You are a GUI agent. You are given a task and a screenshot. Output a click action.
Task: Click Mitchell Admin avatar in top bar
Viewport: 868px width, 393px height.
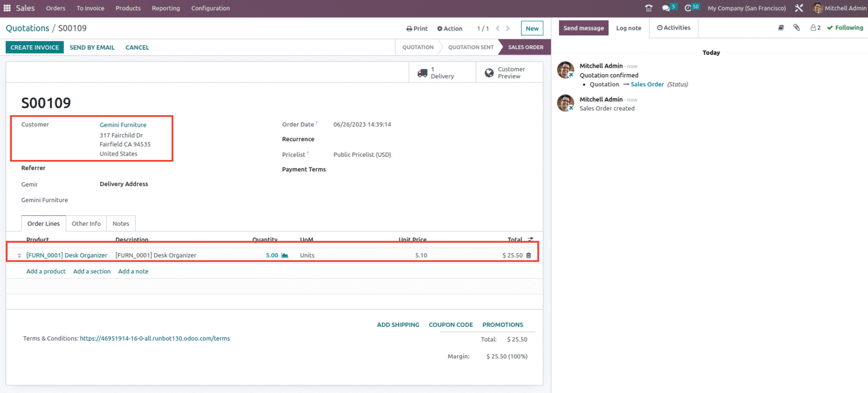click(x=817, y=8)
